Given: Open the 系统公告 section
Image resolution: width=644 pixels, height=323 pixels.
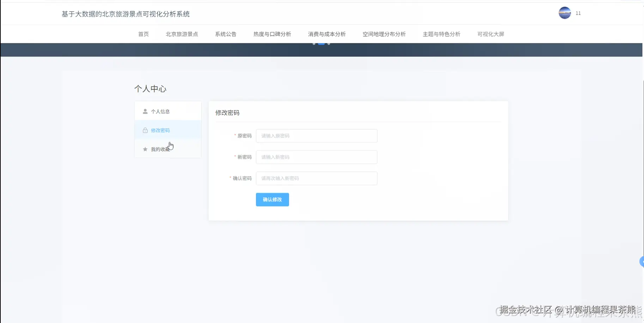Looking at the screenshot, I should point(225,34).
